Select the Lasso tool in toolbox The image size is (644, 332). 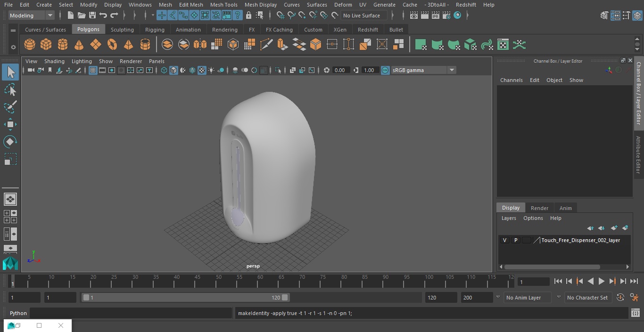[10, 90]
